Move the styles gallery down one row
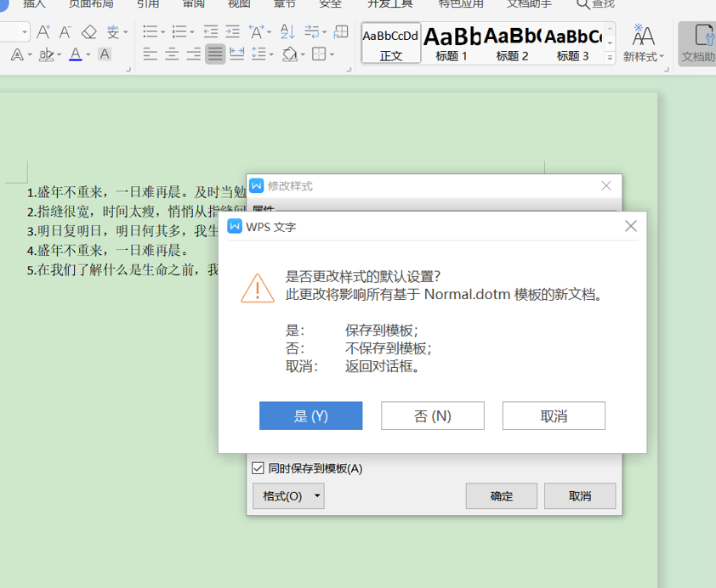This screenshot has width=716, height=588. pyautogui.click(x=610, y=42)
